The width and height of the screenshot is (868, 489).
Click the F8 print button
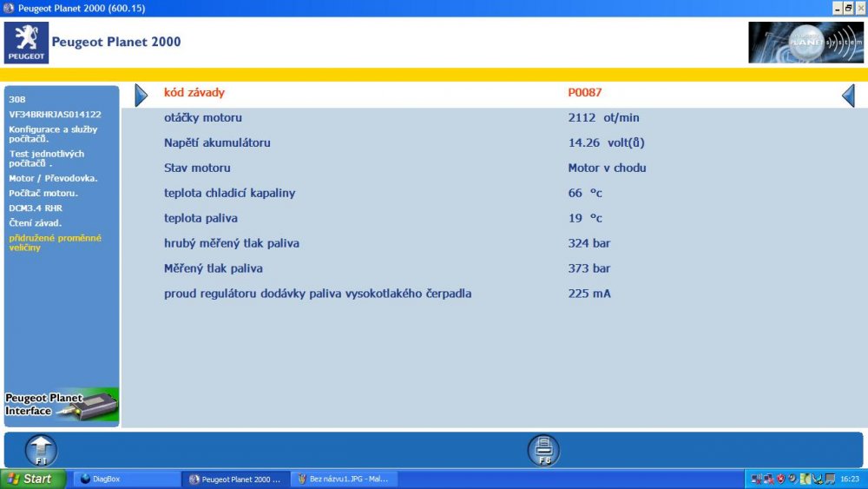[x=543, y=450]
